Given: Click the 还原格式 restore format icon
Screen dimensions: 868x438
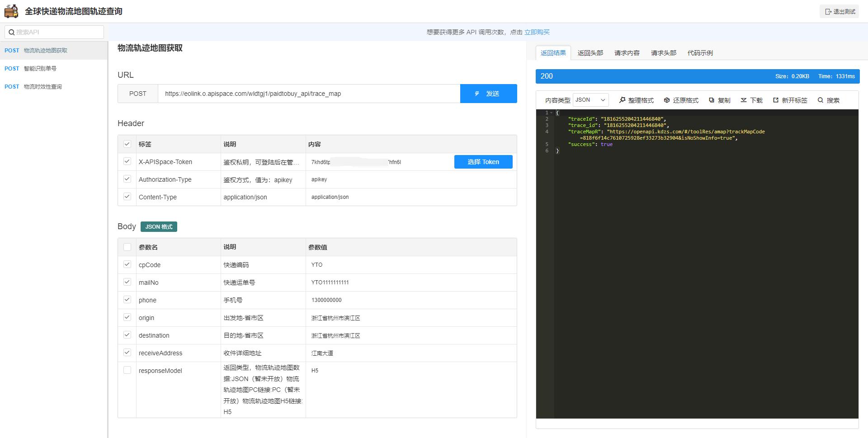Looking at the screenshot, I should 666,100.
